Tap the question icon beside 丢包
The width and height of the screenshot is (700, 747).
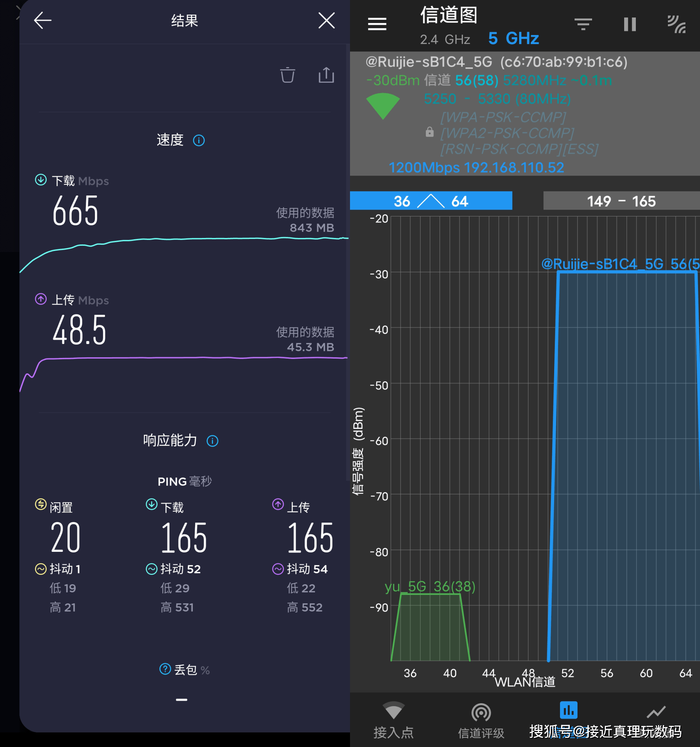point(165,669)
